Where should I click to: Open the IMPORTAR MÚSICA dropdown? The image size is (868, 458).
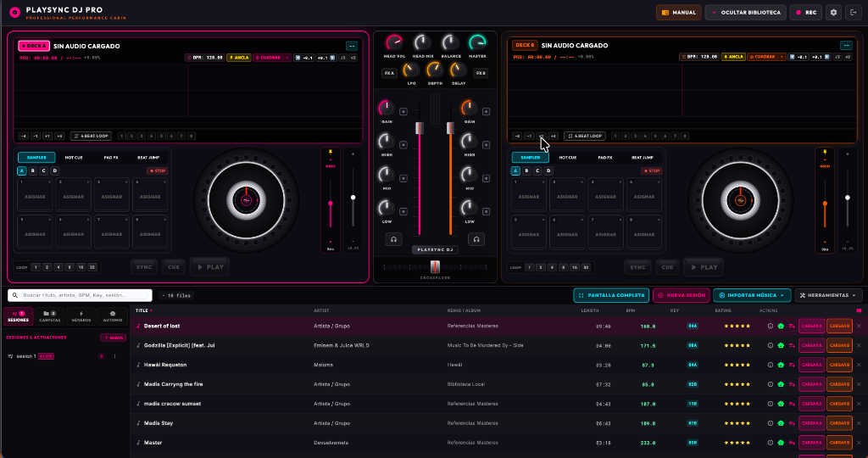tap(752, 295)
